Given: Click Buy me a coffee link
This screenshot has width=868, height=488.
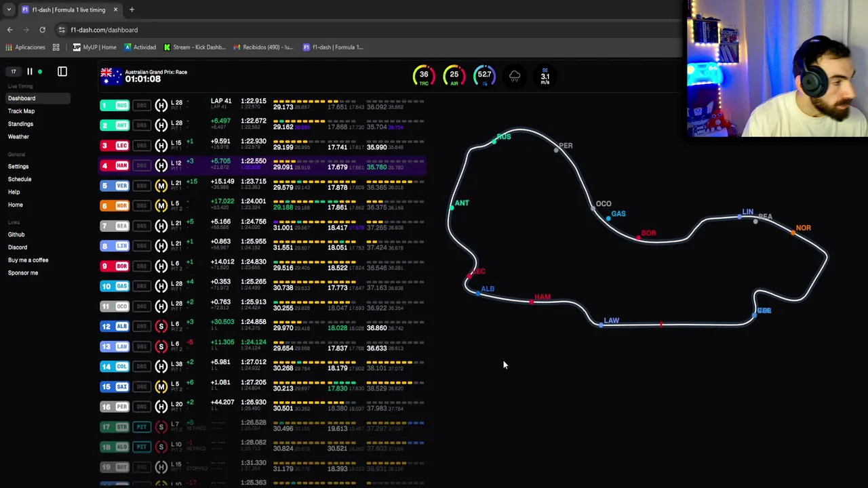Looking at the screenshot, I should [28, 260].
